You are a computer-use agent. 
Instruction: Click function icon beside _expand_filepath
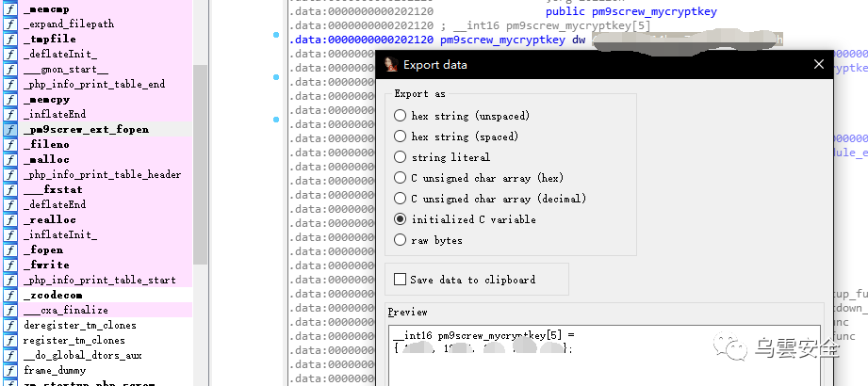pos(10,24)
